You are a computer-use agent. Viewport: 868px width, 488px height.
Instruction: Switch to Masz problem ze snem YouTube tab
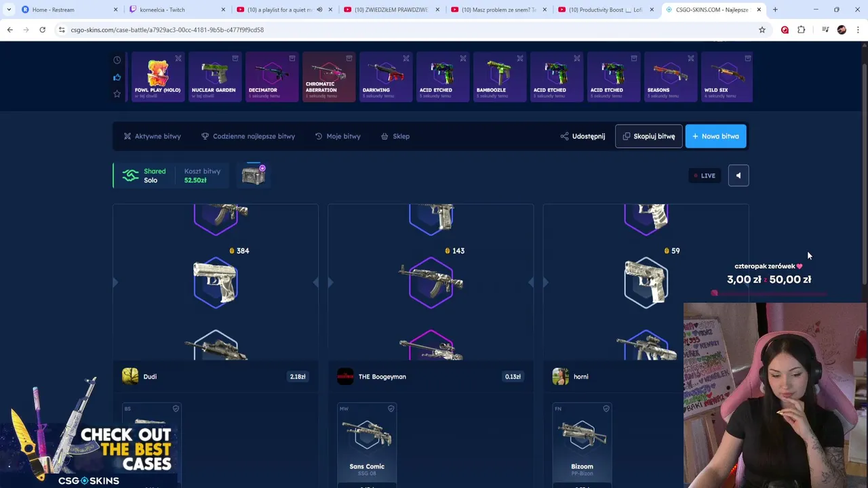(x=499, y=9)
